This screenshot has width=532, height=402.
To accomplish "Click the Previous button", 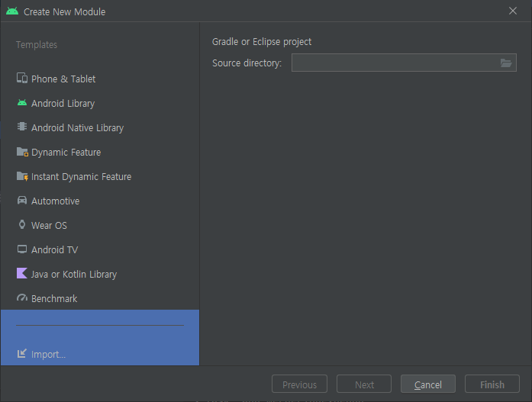I will tap(299, 384).
